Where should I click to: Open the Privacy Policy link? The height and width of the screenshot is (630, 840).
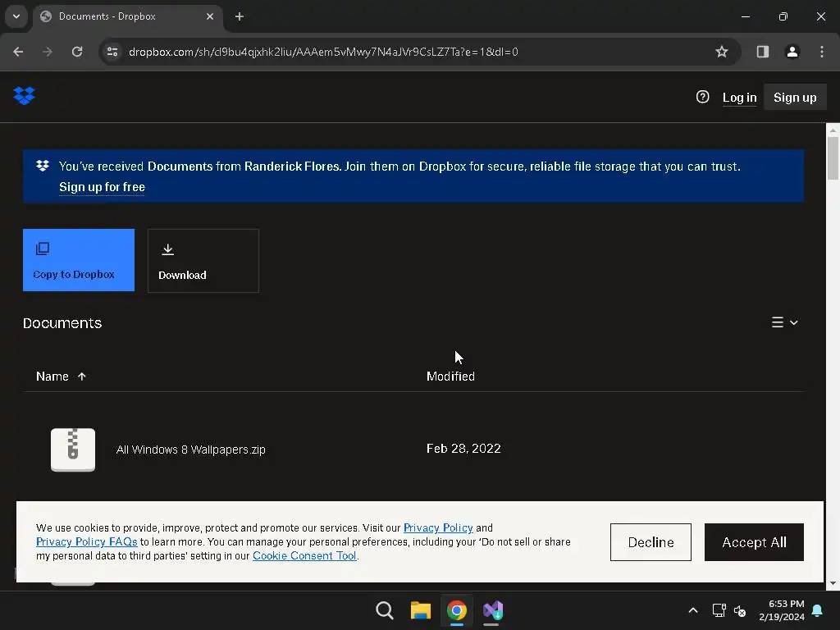point(438,527)
